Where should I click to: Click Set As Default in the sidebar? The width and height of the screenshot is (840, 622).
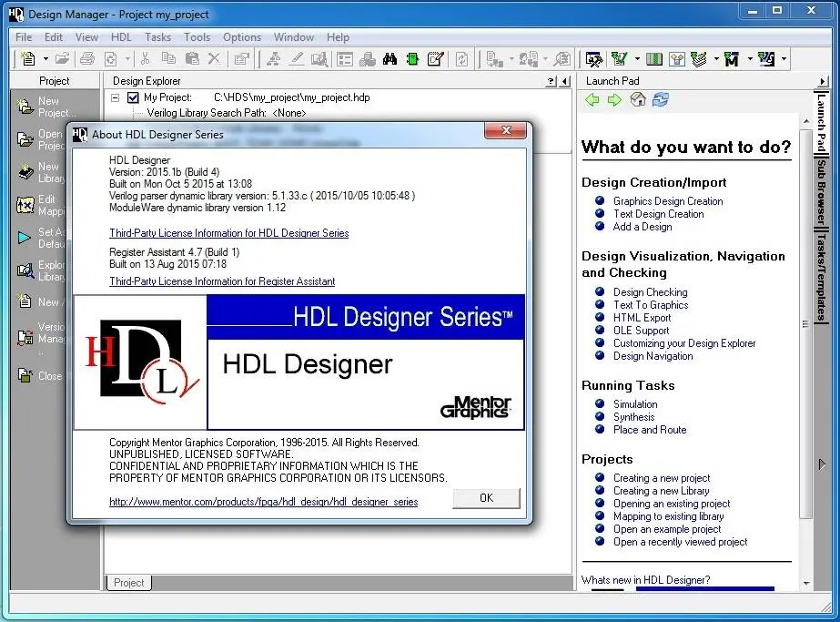click(x=40, y=238)
